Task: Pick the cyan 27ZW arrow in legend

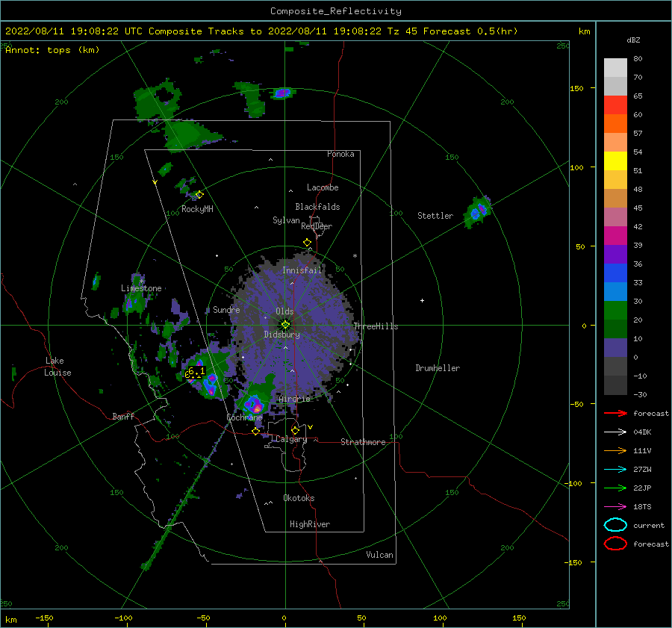Action: coord(615,470)
